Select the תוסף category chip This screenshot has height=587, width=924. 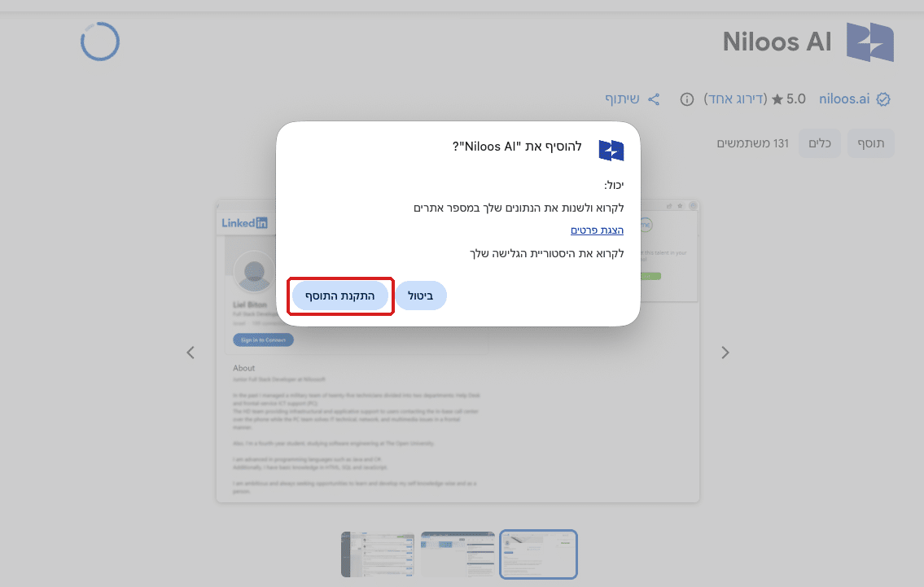point(871,143)
